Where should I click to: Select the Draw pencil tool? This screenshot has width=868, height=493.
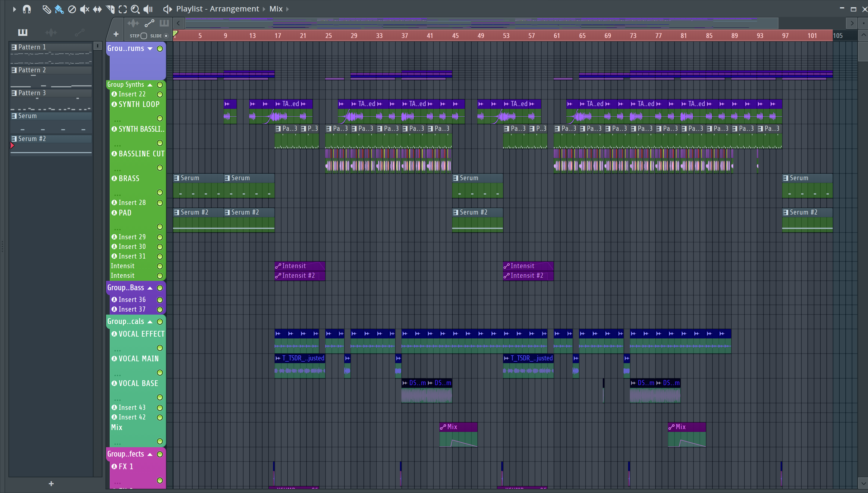pyautogui.click(x=47, y=9)
